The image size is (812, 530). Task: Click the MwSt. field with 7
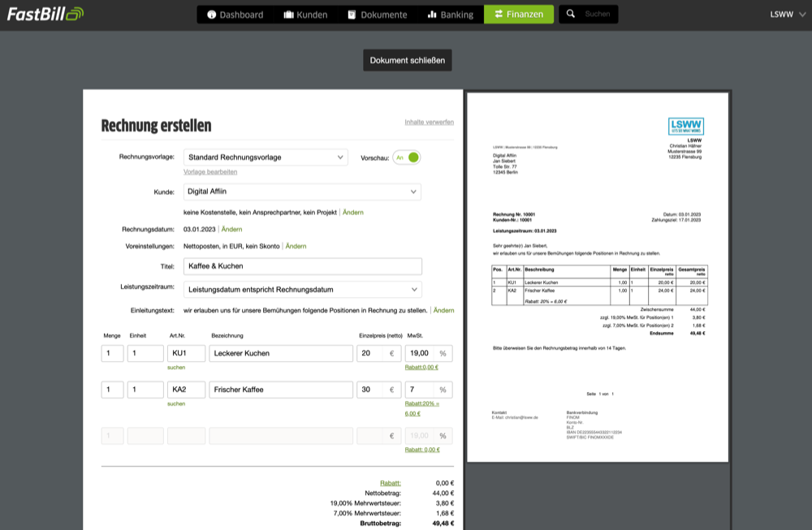pos(429,390)
